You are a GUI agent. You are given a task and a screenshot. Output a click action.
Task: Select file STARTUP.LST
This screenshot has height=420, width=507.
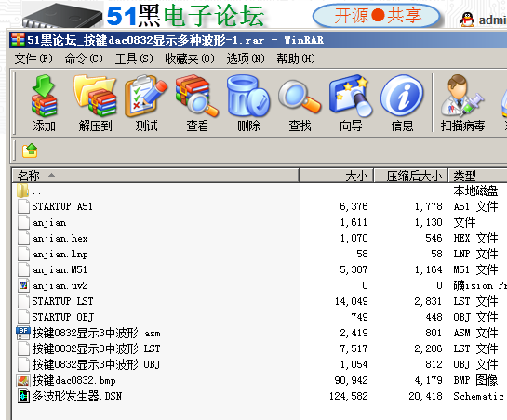[x=62, y=301]
